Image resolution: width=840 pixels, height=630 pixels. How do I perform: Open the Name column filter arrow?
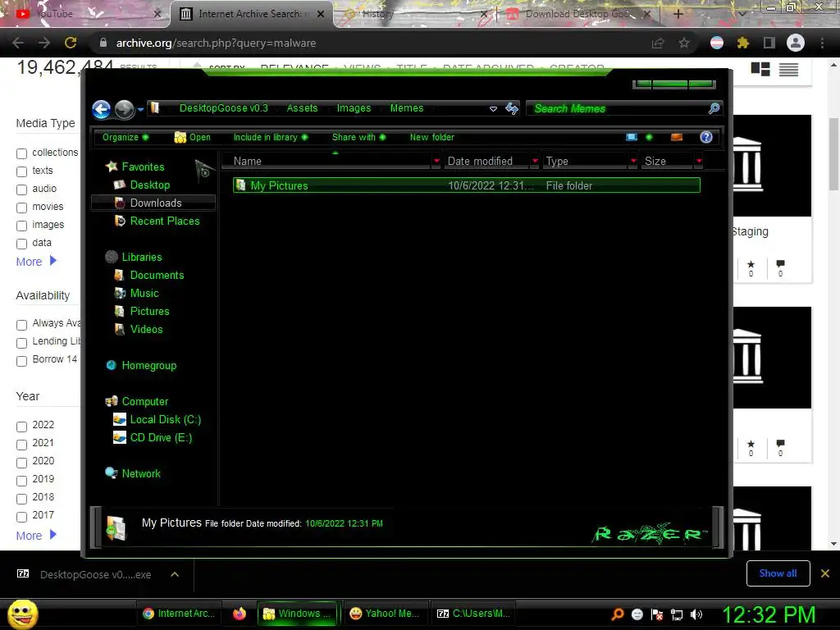pos(436,161)
